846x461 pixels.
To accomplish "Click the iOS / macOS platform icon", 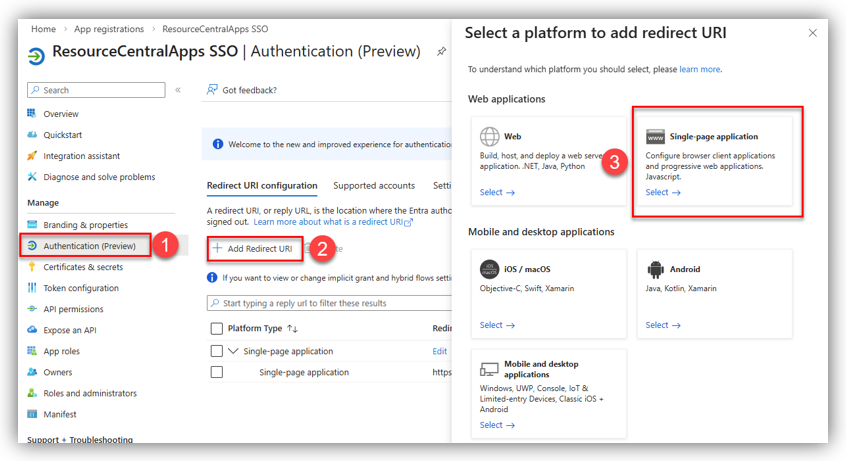I will [x=489, y=269].
